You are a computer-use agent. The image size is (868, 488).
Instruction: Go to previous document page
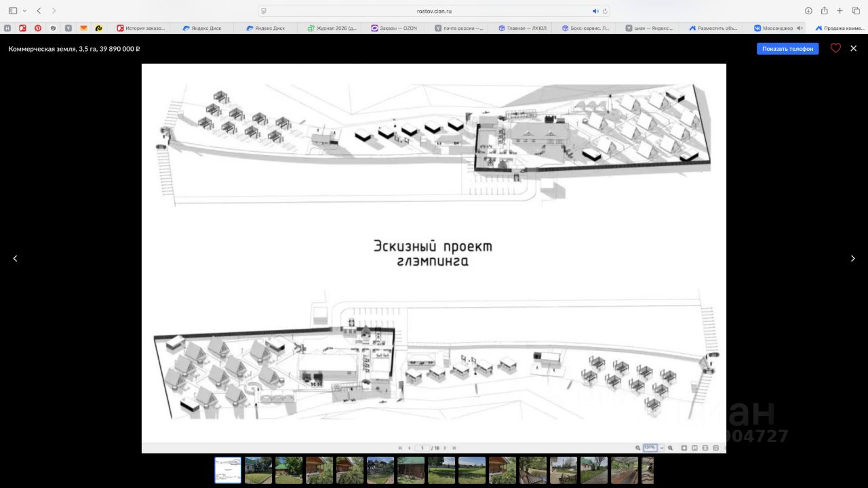[x=409, y=448]
